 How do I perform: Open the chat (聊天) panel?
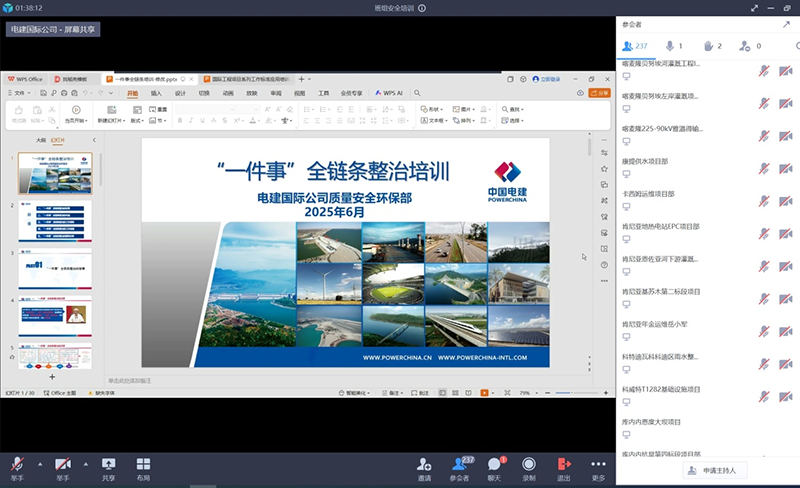494,465
